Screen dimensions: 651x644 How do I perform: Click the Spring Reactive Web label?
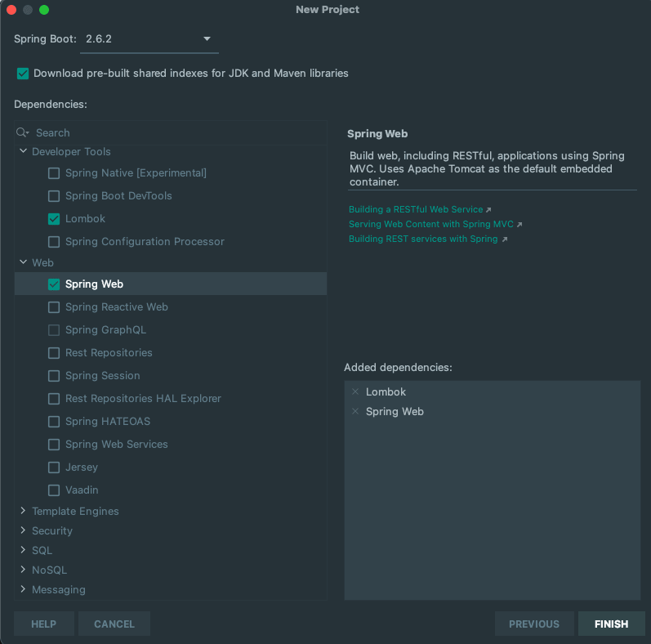coord(117,307)
